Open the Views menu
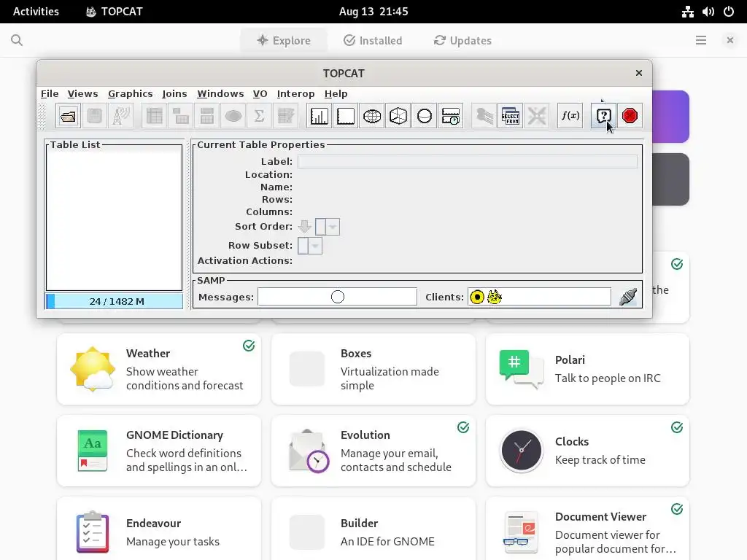The width and height of the screenshot is (747, 560). pyautogui.click(x=83, y=94)
